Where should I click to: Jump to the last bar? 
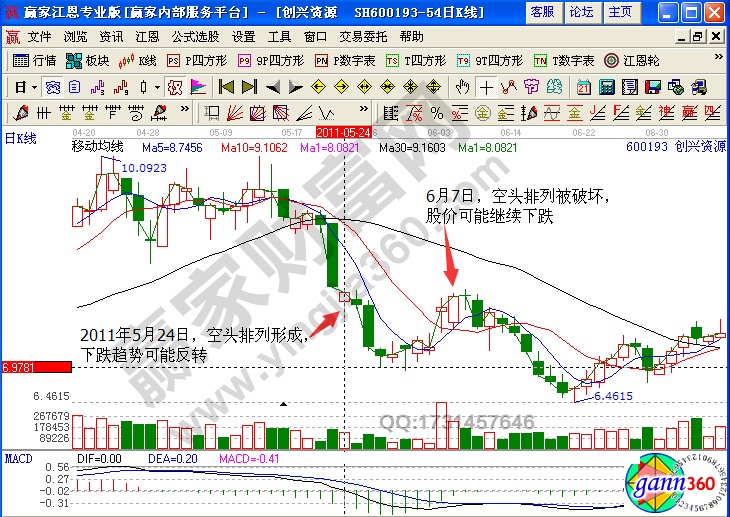(x=250, y=87)
